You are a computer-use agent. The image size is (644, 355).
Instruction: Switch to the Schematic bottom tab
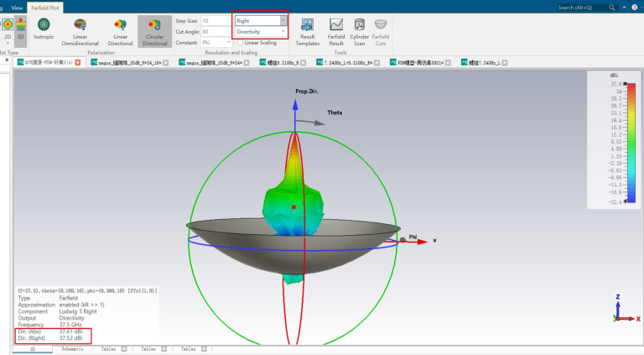pyautogui.click(x=72, y=349)
